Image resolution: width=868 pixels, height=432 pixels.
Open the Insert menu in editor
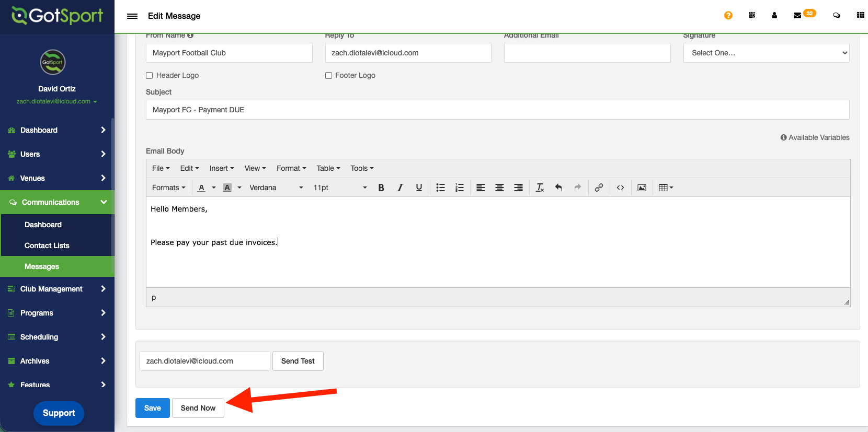[221, 168]
